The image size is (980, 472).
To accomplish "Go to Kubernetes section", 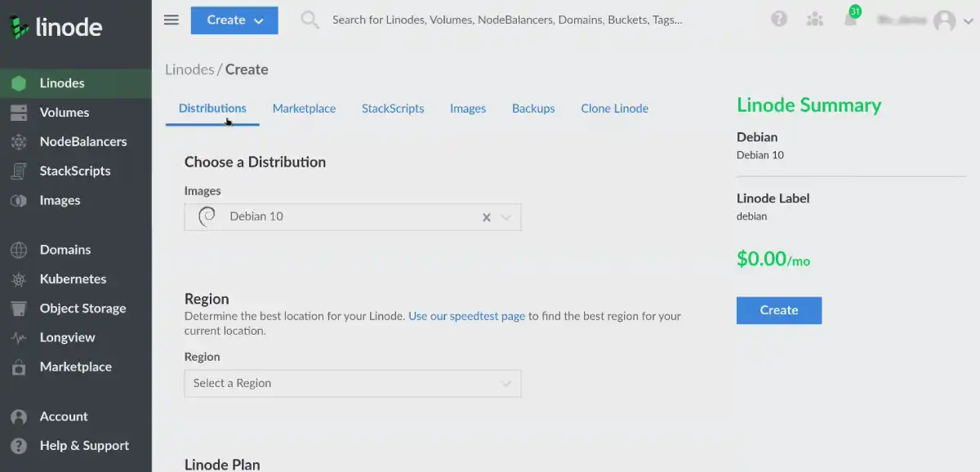I will pos(76,279).
